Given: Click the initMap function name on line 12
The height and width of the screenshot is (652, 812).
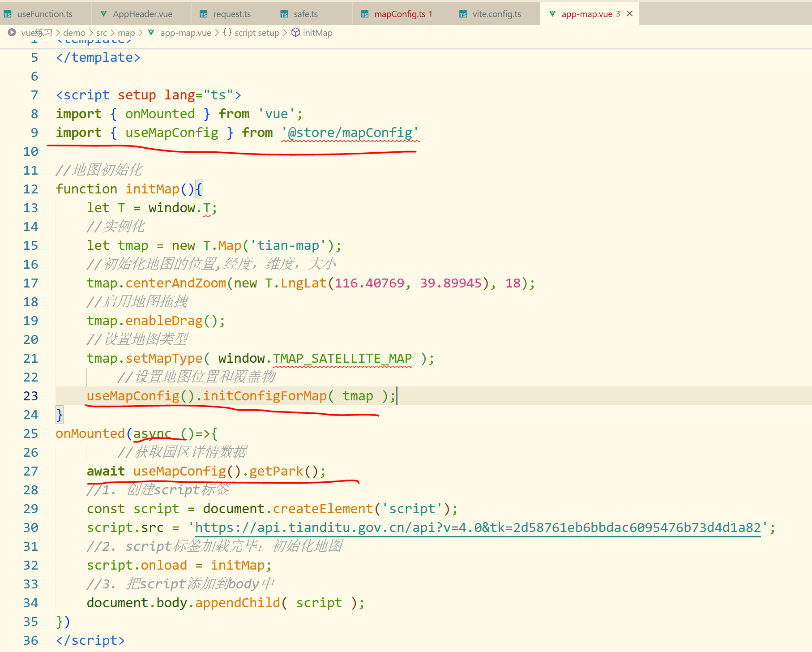Looking at the screenshot, I should tap(152, 189).
